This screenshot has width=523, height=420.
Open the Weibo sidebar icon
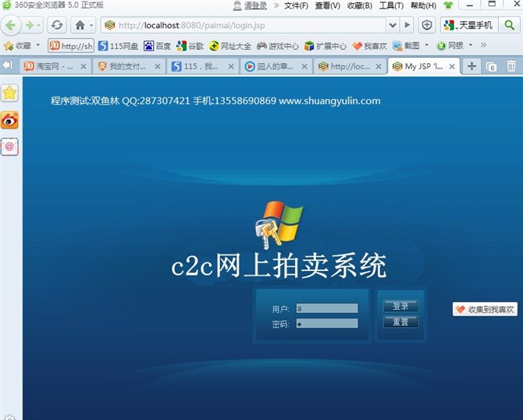9,120
